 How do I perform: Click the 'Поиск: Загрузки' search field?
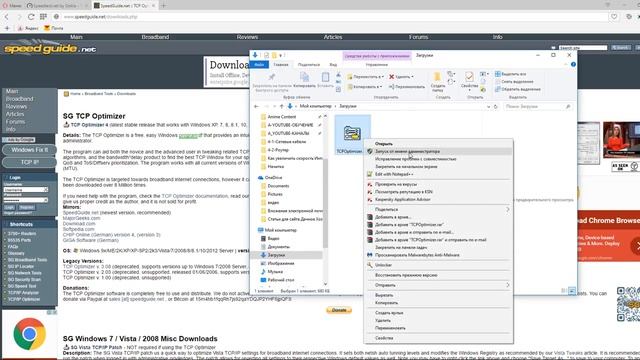click(x=537, y=107)
